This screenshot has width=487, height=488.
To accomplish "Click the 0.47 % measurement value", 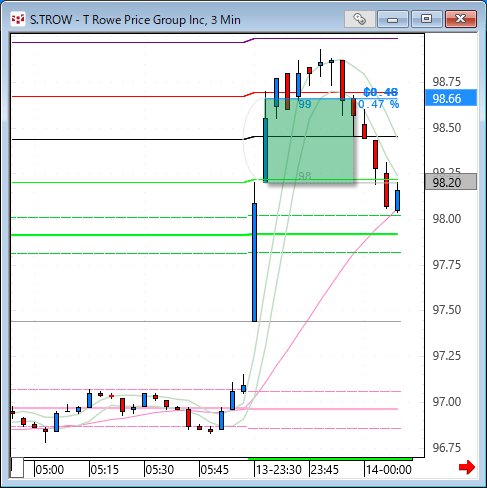I will [379, 104].
